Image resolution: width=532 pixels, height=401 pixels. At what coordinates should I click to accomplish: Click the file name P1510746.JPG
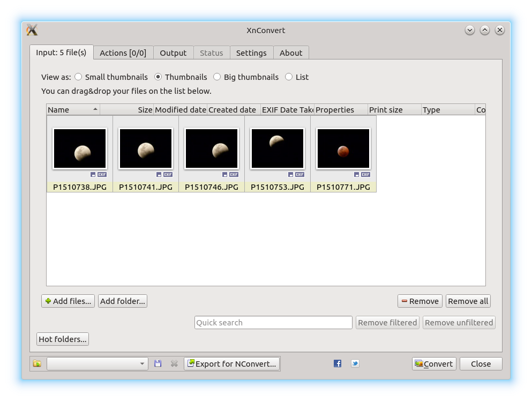pos(212,187)
